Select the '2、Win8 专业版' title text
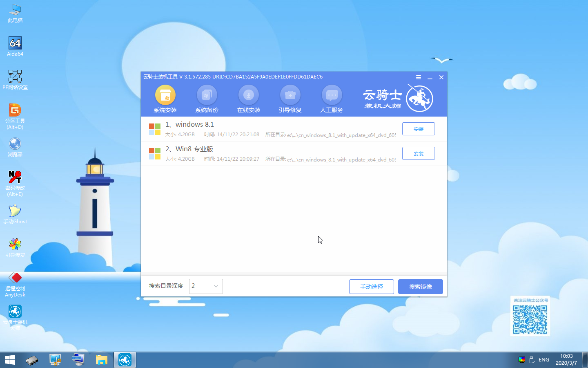The height and width of the screenshot is (368, 588). (189, 149)
